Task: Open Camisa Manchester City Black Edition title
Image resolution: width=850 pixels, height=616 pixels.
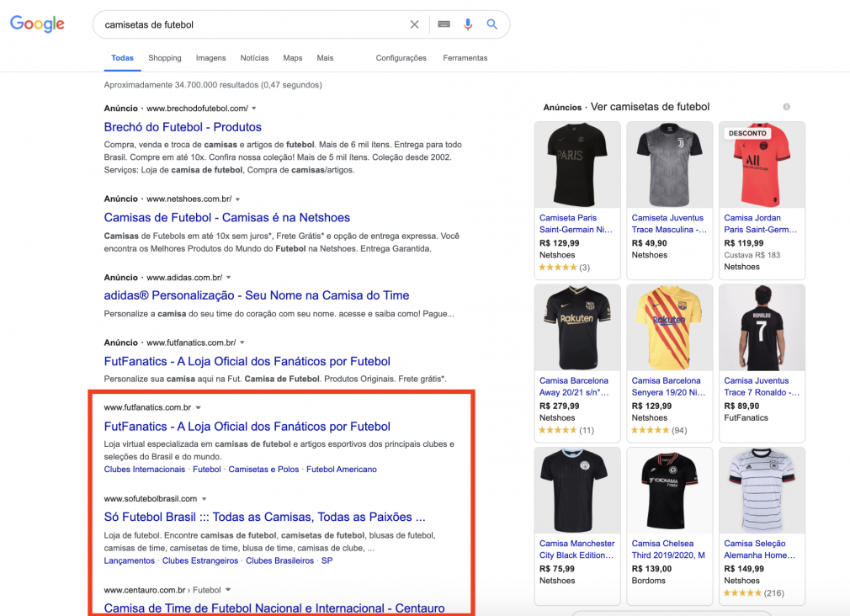Action: coord(576,550)
